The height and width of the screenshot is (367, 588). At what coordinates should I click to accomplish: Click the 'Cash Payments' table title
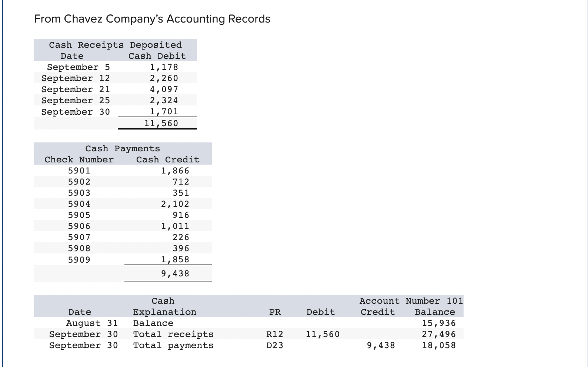[123, 148]
